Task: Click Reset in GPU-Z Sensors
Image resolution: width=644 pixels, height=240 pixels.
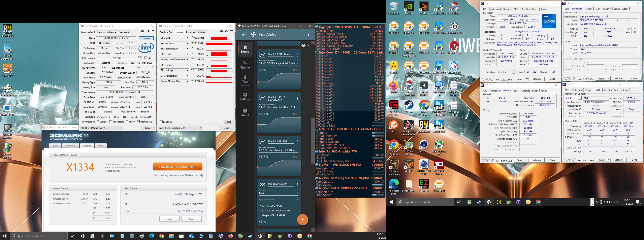Action: click(228, 122)
